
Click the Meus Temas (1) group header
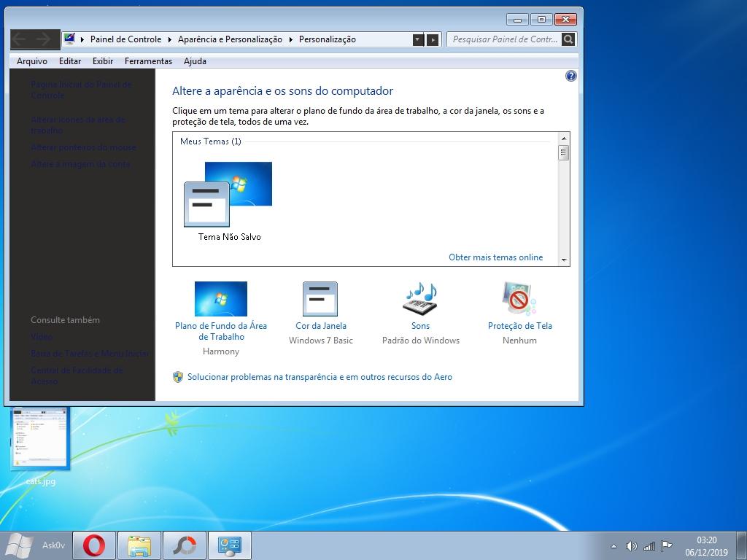point(211,141)
